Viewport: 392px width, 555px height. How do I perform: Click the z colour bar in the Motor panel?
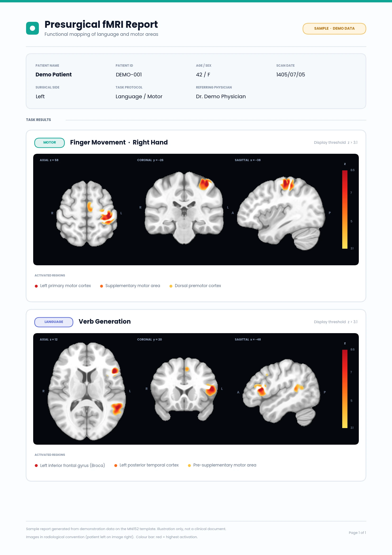click(345, 209)
